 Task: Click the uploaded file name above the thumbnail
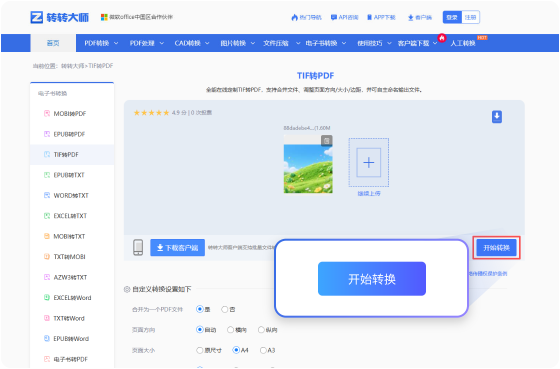click(x=307, y=128)
